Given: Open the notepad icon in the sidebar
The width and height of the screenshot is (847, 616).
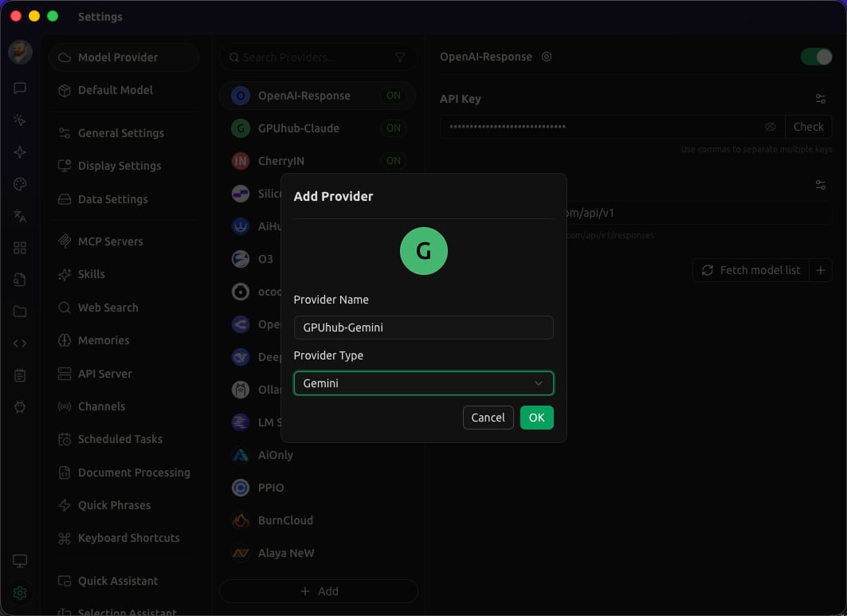Looking at the screenshot, I should pyautogui.click(x=20, y=375).
